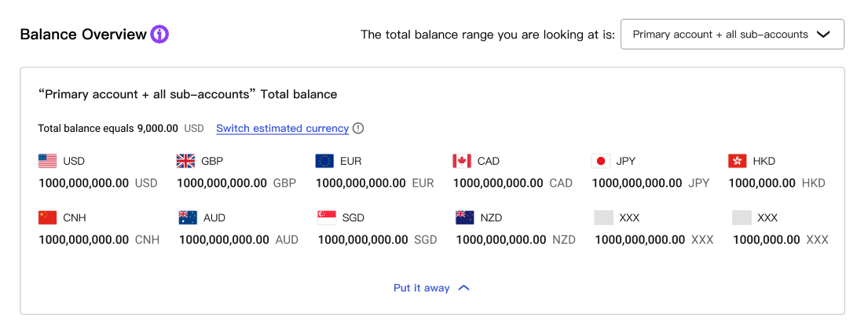Click the China flag next to CNH
Viewport: 868px width, 328px height.
48,217
